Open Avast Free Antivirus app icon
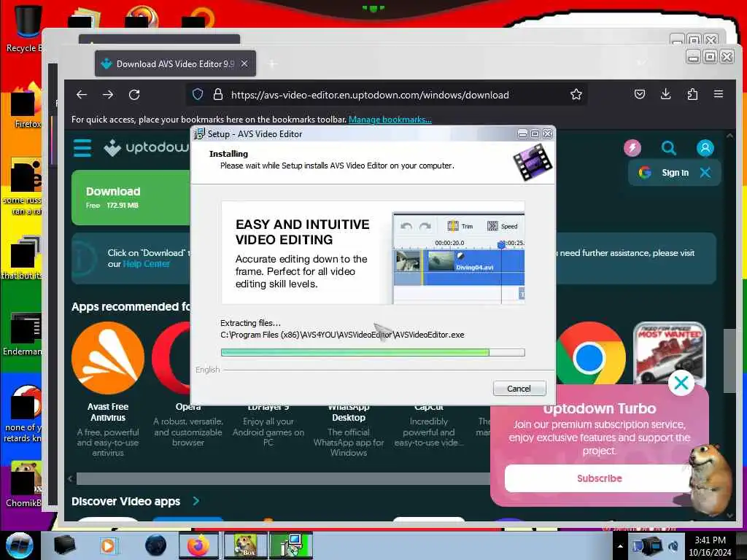This screenshot has width=747, height=560. (108, 358)
